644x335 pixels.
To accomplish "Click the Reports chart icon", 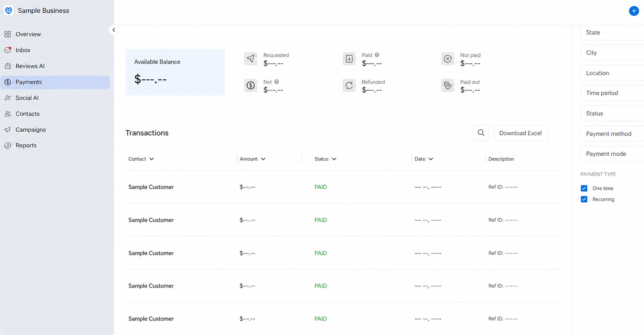I will click(8, 145).
